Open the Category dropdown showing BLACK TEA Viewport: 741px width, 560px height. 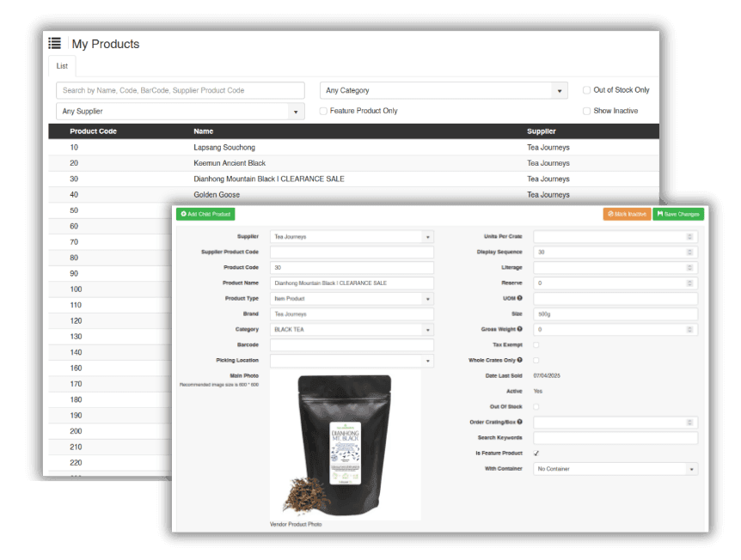click(x=352, y=330)
